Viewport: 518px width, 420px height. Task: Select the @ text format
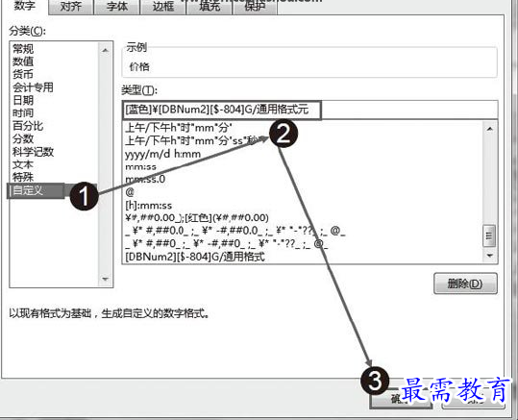(130, 192)
